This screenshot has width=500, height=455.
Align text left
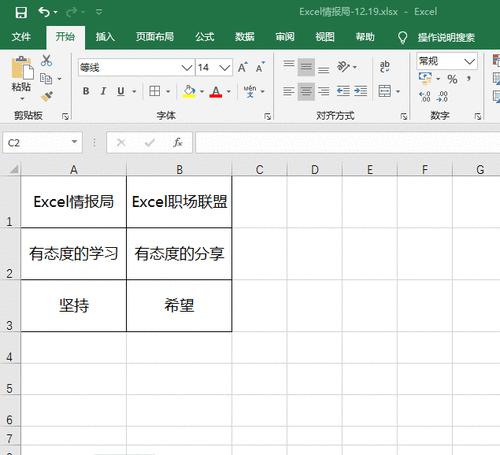point(289,91)
